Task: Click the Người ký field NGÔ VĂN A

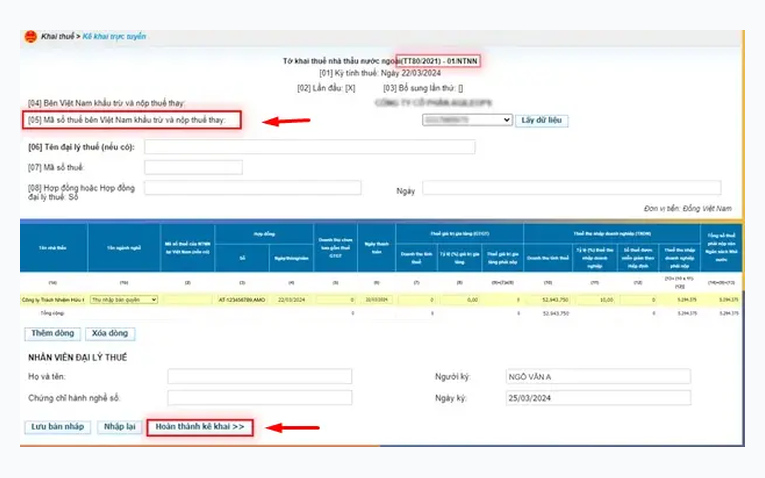Action: [x=598, y=377]
